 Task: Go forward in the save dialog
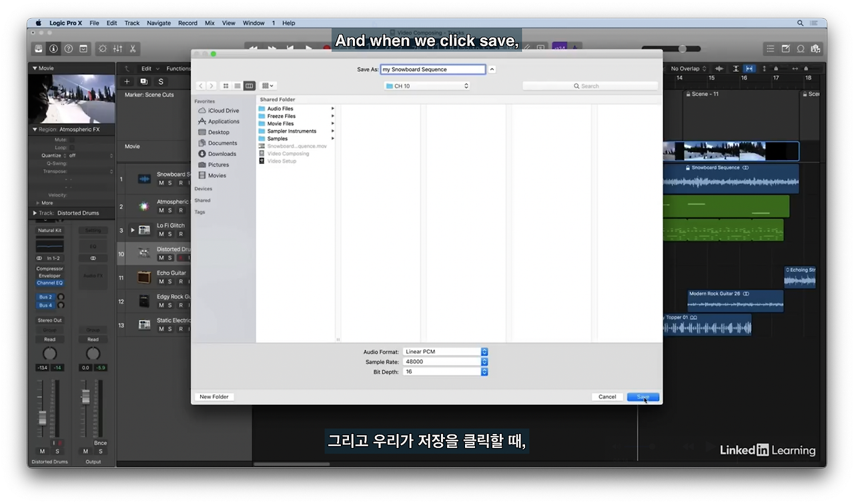click(211, 86)
